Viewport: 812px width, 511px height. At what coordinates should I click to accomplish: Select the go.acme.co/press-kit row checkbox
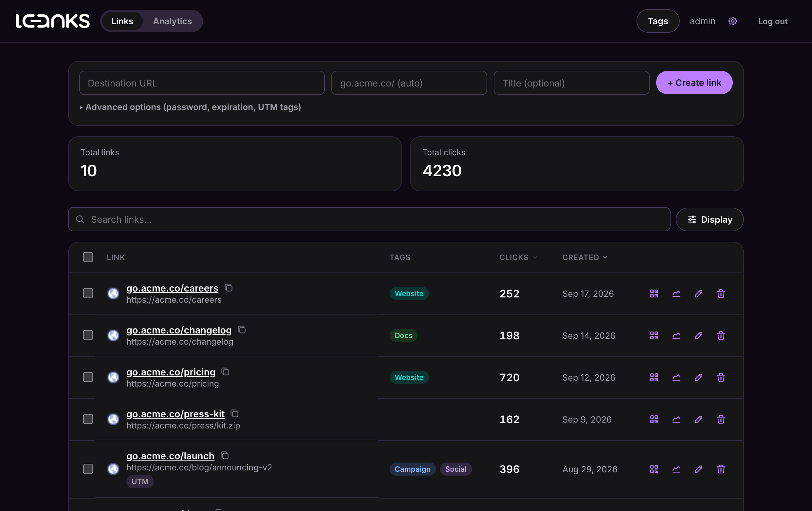(88, 419)
